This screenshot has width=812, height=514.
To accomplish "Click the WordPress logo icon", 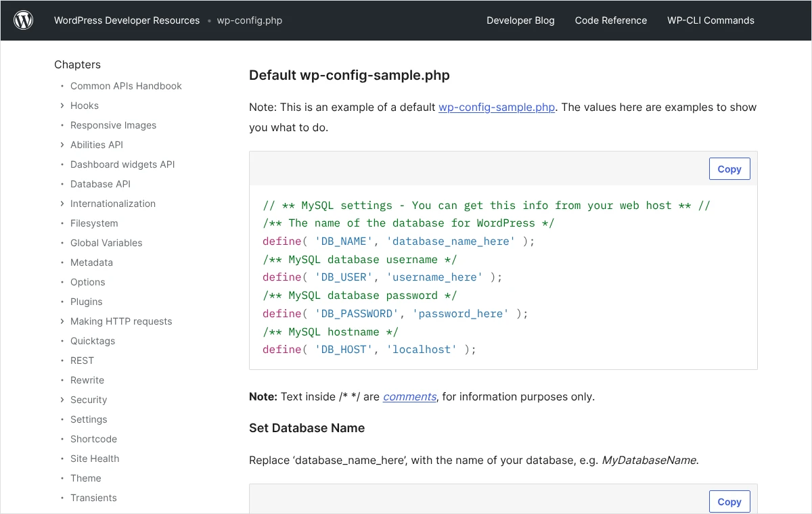I will [x=24, y=20].
